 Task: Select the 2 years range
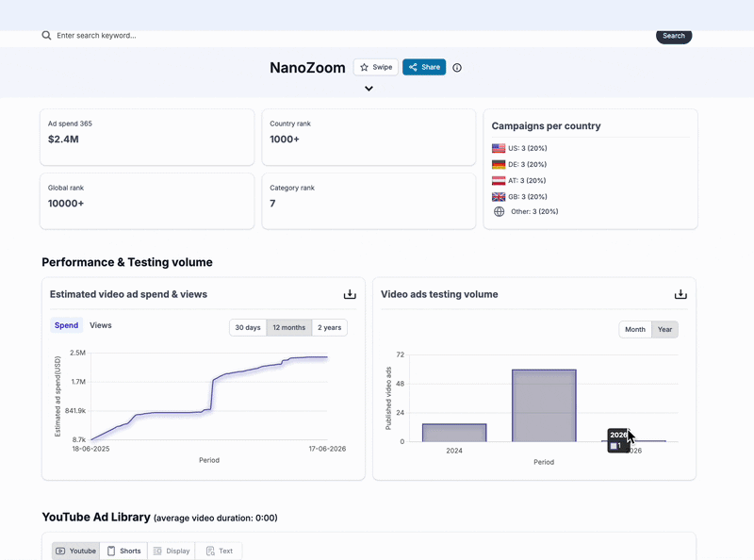[329, 328]
